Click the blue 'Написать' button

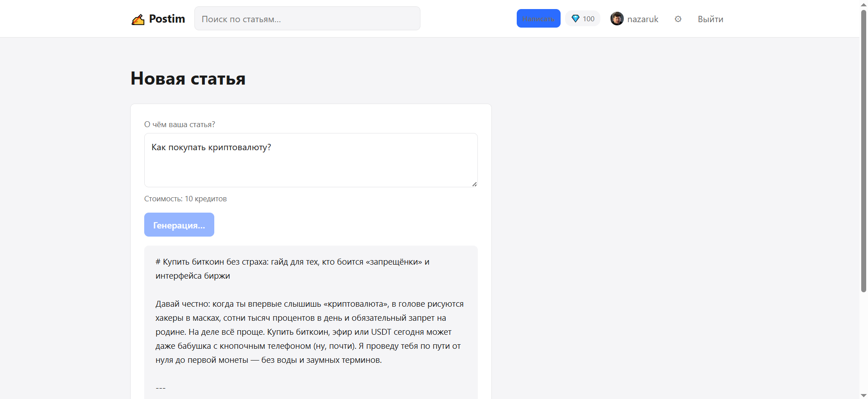tap(538, 19)
